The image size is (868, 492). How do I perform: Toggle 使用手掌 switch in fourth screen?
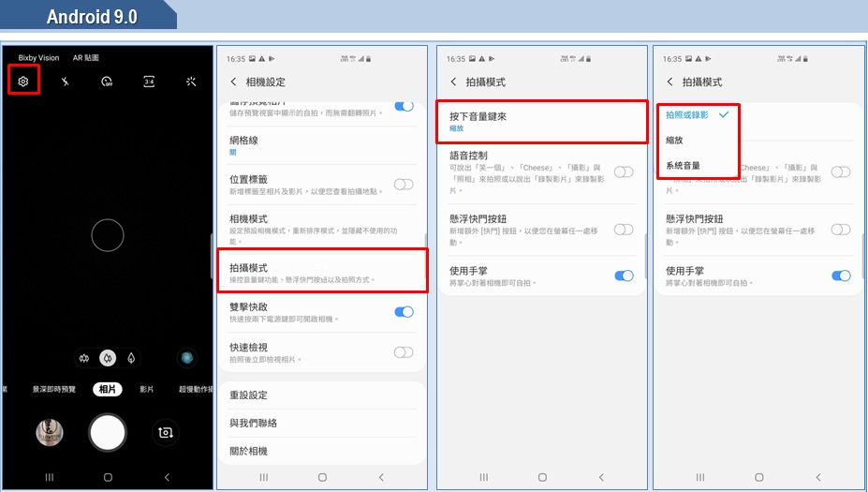[841, 276]
